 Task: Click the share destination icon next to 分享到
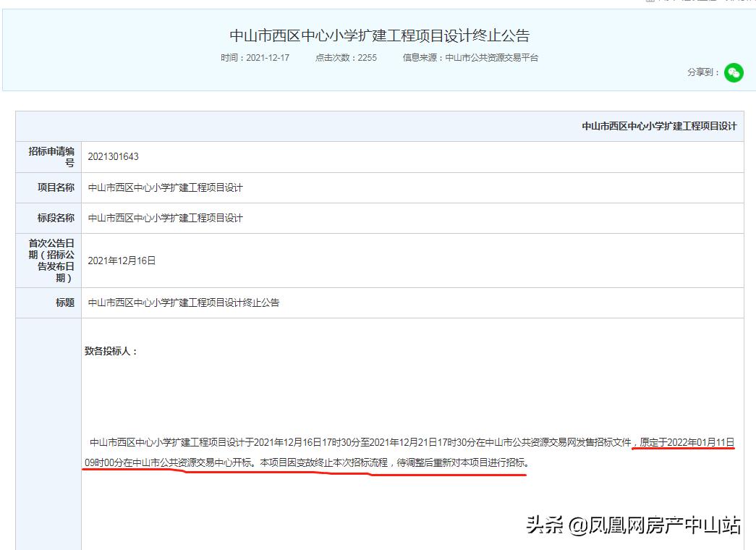pyautogui.click(x=733, y=72)
